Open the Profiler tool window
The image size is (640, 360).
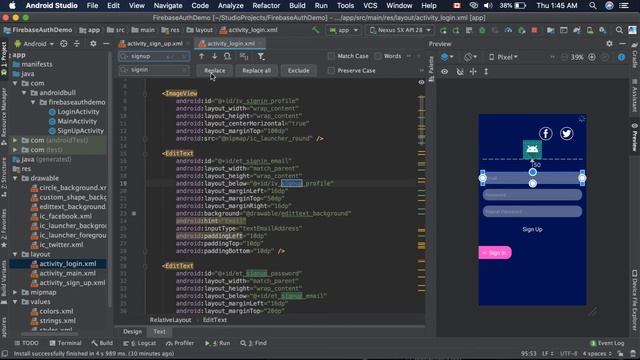180,343
